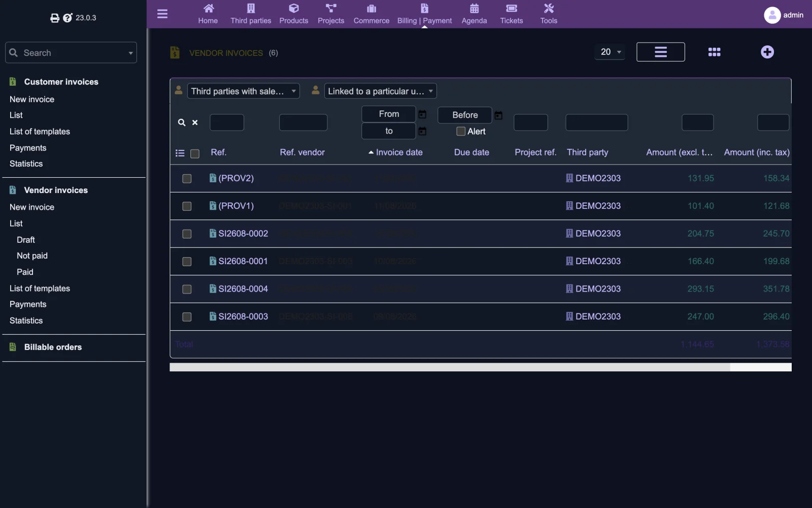Image resolution: width=812 pixels, height=508 pixels.
Task: Click the Vendor invoices section icon
Action: 13,190
